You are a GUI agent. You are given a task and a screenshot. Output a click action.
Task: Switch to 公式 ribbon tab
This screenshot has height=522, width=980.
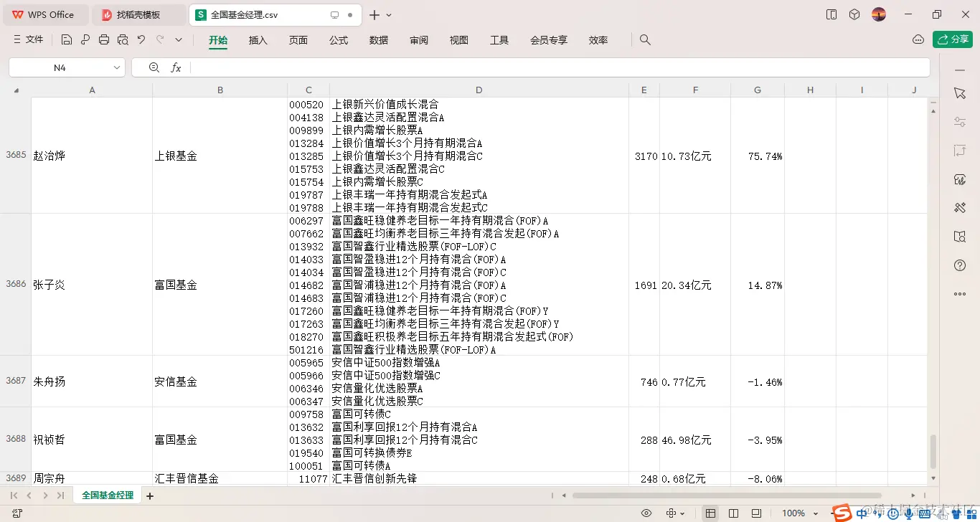coord(339,40)
